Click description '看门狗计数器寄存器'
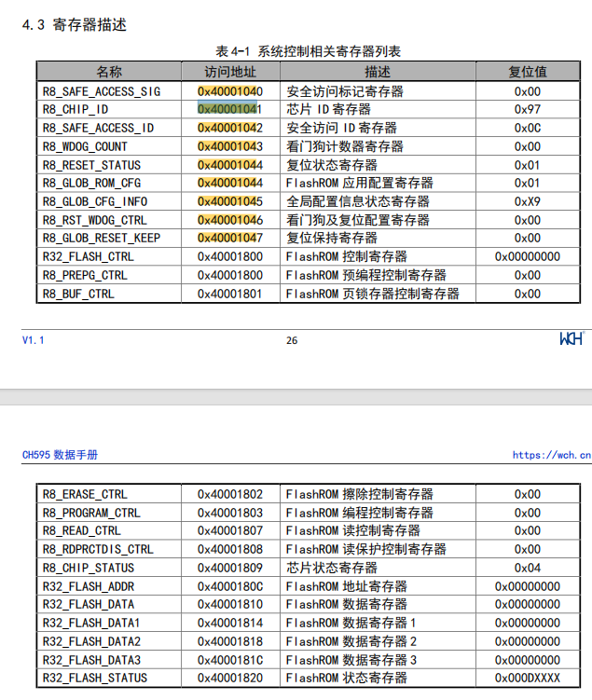The height and width of the screenshot is (700, 592). coord(345,146)
